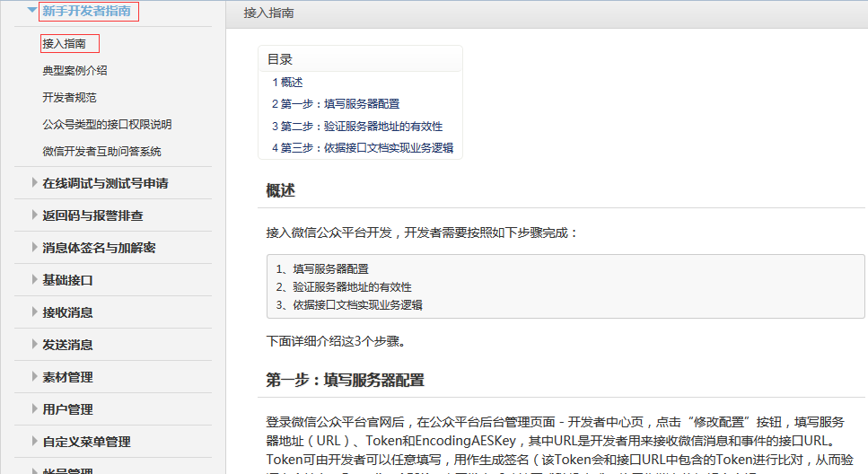The width and height of the screenshot is (868, 474).
Task: Open 微信开发者互助问答系统 sidebar item
Action: (x=101, y=151)
